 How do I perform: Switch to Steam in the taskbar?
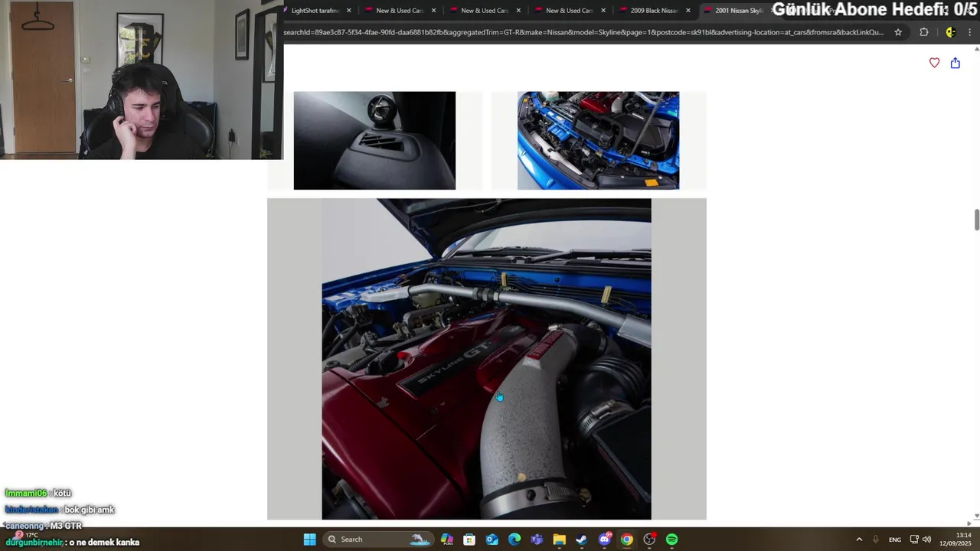pos(582,540)
